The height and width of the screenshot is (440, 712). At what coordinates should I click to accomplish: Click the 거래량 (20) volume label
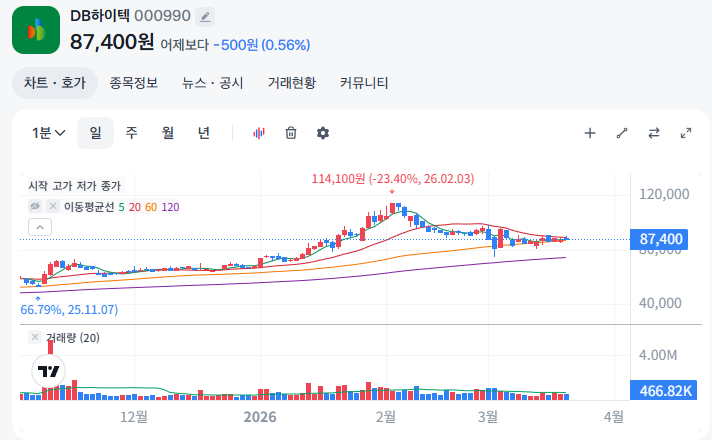click(x=73, y=338)
